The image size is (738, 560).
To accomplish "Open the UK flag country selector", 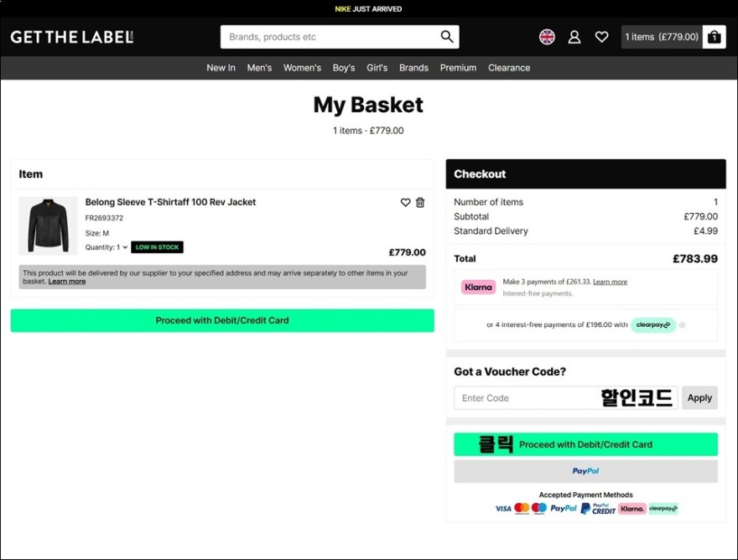I will click(x=547, y=37).
